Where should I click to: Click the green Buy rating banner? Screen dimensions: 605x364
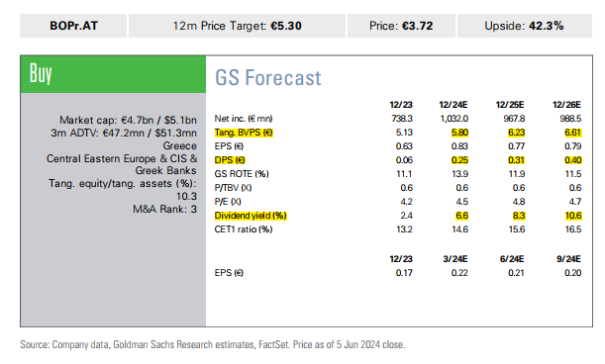(113, 74)
